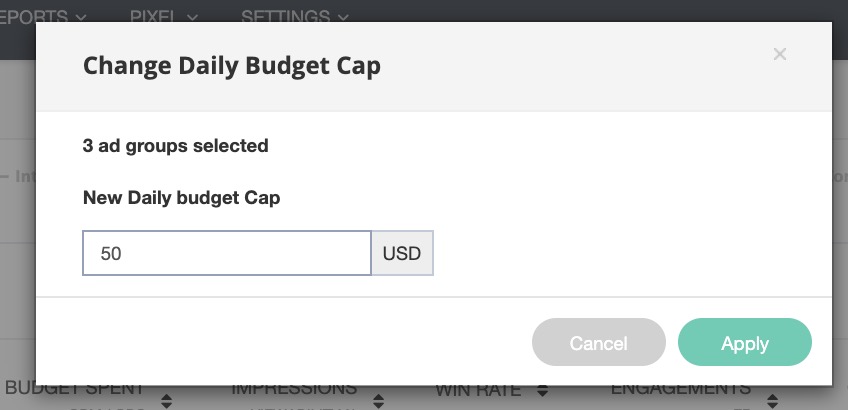Screen dimensions: 848x410
Task: Apply the new daily budget cap
Action: [x=745, y=343]
